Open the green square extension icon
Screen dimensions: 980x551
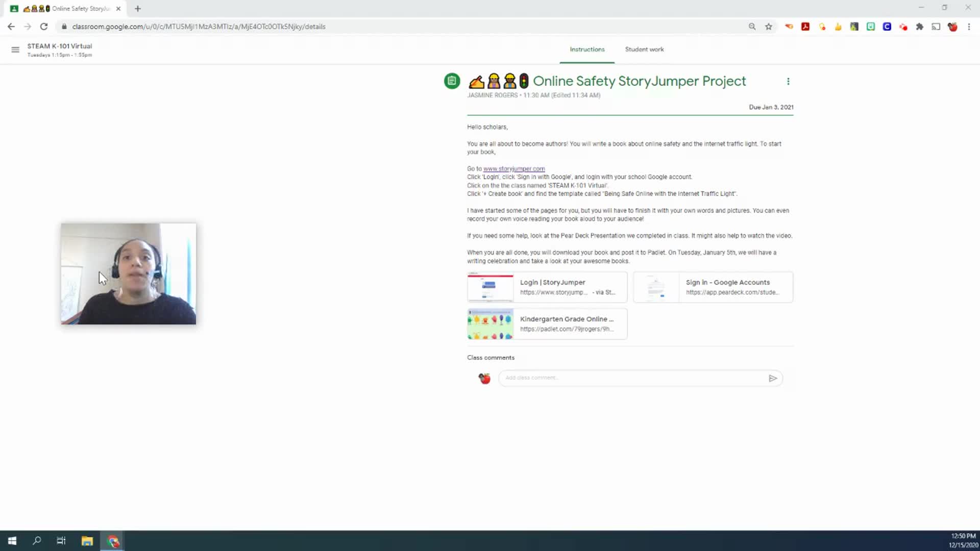click(x=871, y=27)
